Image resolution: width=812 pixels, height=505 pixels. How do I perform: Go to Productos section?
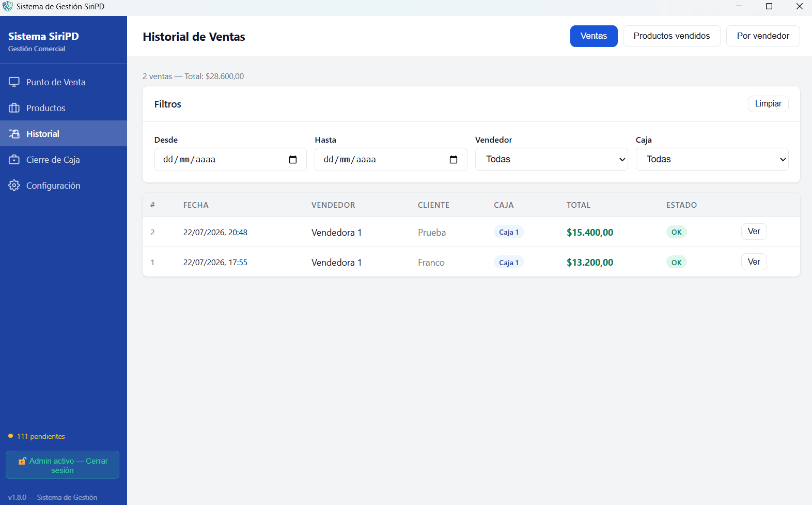click(x=64, y=108)
